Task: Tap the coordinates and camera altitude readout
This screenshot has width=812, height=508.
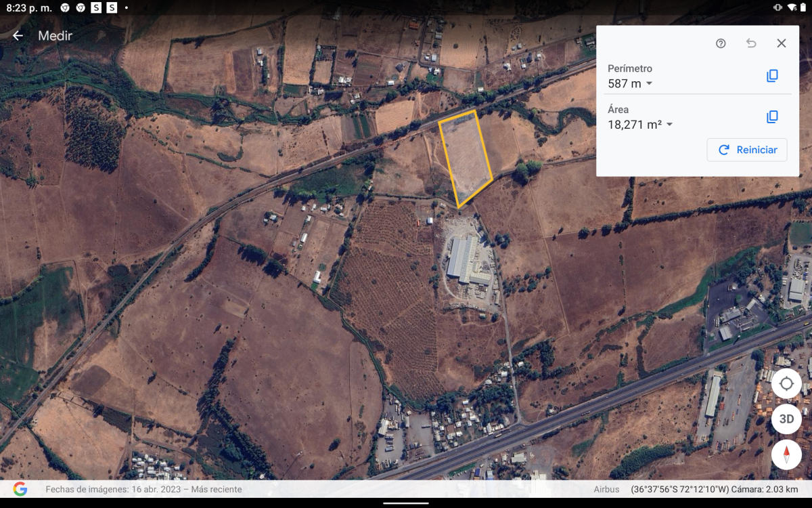Action: click(x=714, y=489)
